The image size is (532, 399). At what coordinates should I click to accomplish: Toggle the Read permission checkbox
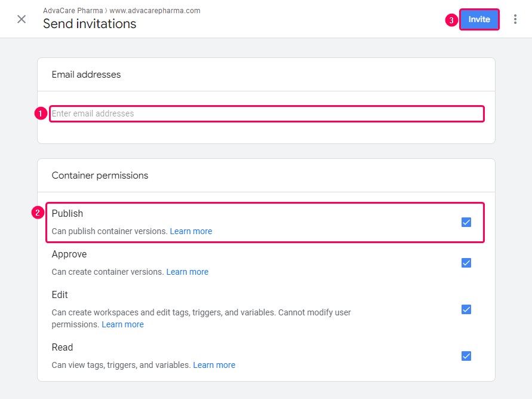(466, 356)
